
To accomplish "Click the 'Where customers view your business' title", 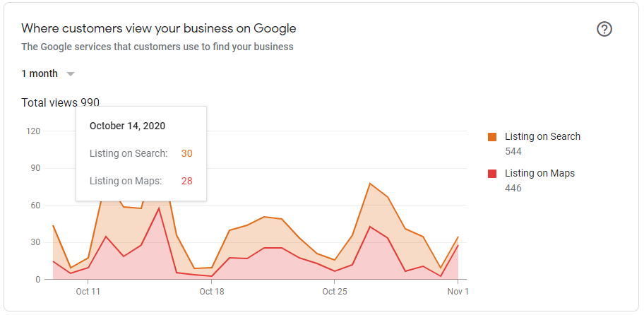I will tap(159, 29).
